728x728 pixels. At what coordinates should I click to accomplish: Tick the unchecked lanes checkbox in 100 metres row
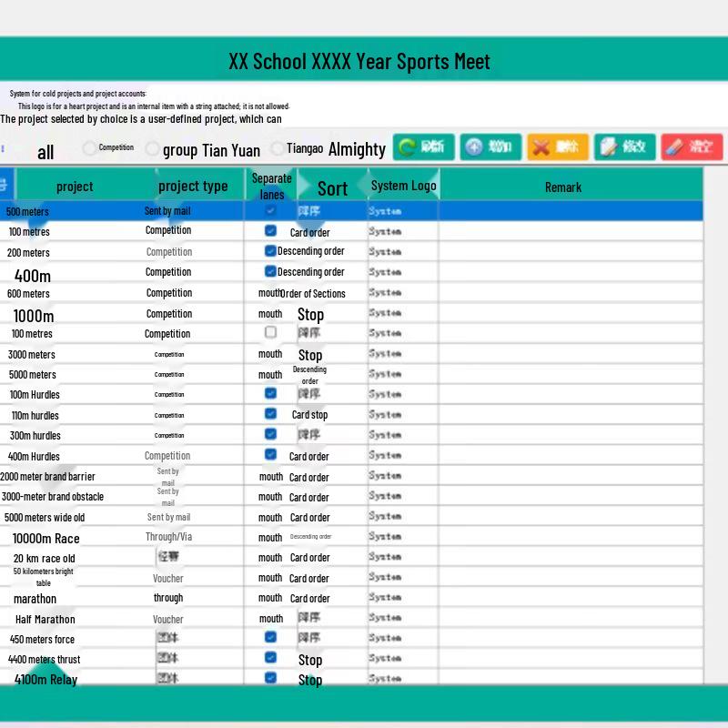coord(270,332)
